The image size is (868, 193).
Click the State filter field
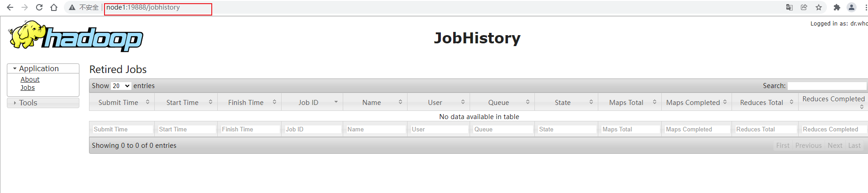(567, 130)
